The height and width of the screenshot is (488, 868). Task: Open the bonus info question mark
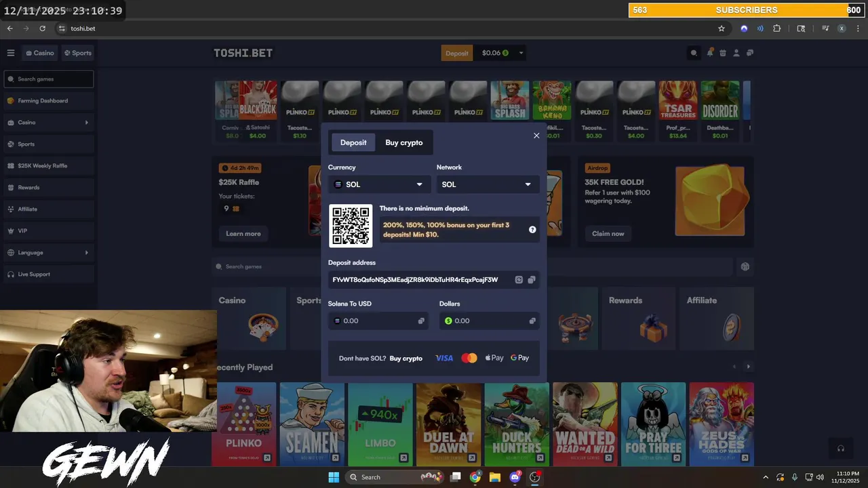point(532,230)
